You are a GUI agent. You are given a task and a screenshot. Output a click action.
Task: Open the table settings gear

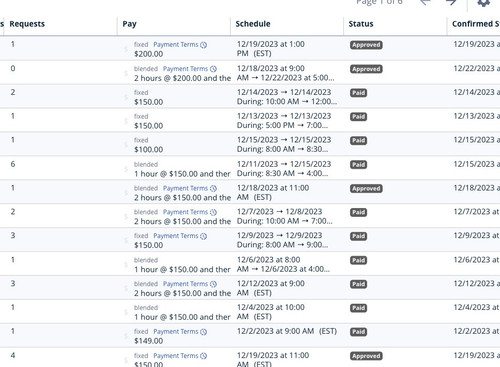pyautogui.click(x=483, y=3)
